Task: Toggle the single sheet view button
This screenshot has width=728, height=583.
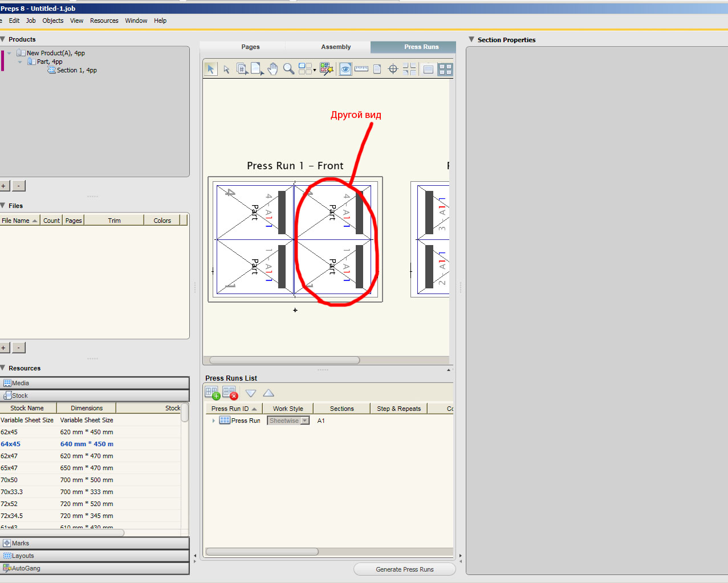Action: coord(428,69)
